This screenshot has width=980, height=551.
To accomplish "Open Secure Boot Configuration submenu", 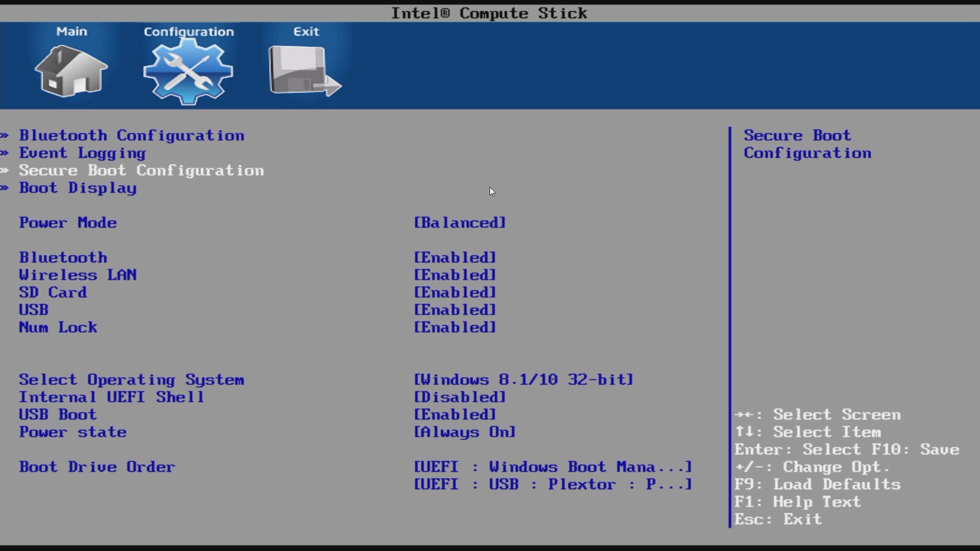I will (141, 170).
